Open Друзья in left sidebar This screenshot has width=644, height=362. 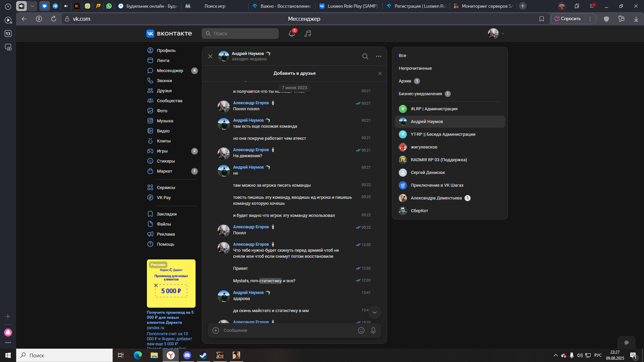[x=164, y=91]
